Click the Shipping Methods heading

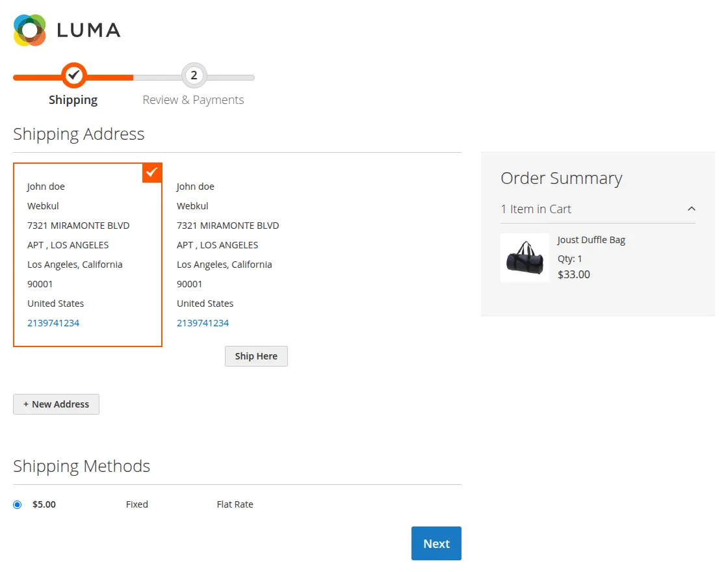point(82,466)
